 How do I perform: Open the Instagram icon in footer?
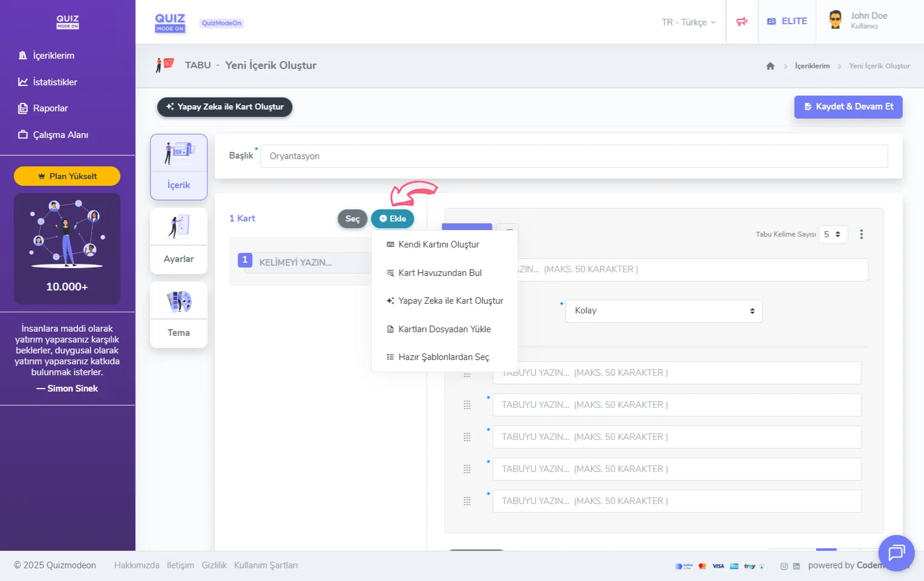point(784,566)
